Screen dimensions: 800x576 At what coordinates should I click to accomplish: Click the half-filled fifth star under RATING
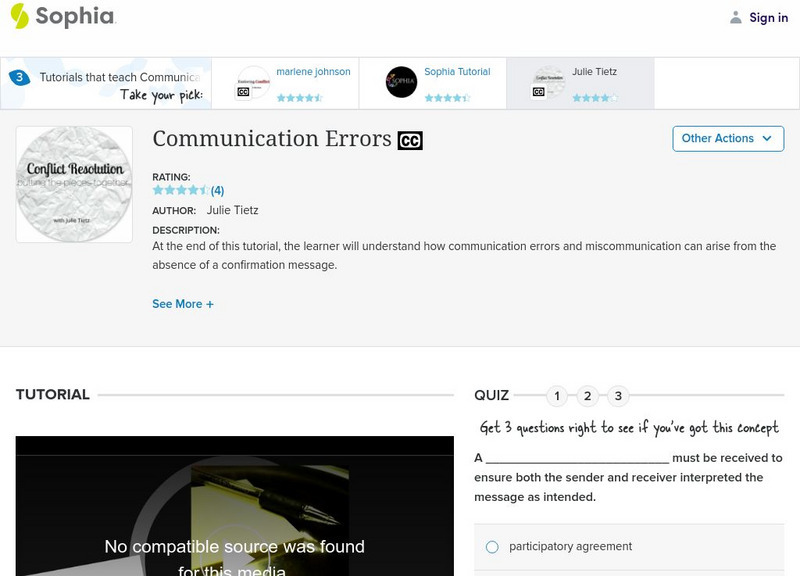point(200,189)
